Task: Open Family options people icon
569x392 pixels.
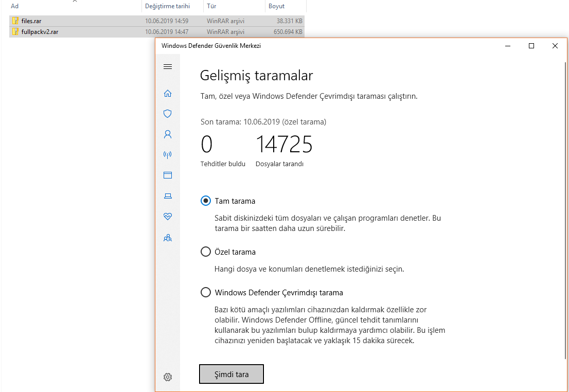Action: (168, 238)
